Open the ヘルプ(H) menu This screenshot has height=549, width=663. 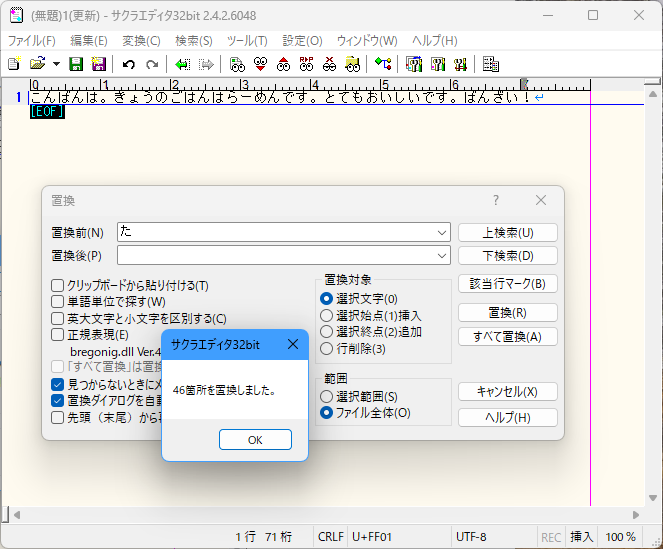click(x=435, y=41)
